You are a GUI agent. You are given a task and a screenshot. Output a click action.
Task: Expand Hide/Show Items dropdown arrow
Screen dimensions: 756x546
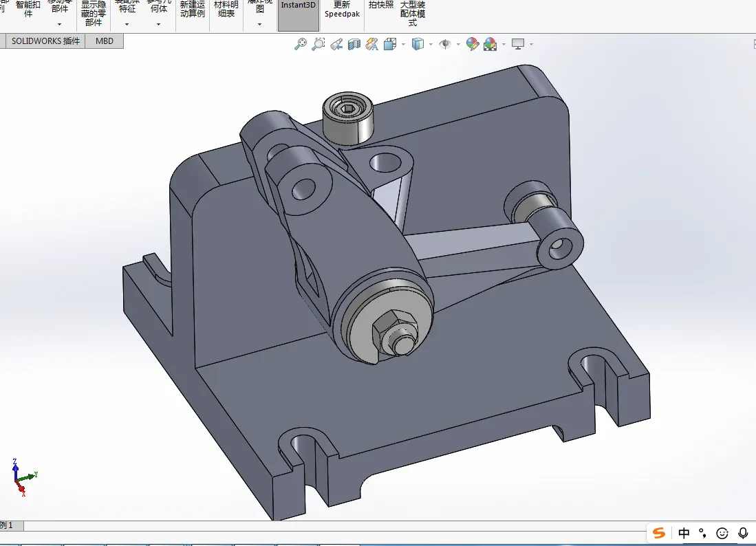[458, 44]
